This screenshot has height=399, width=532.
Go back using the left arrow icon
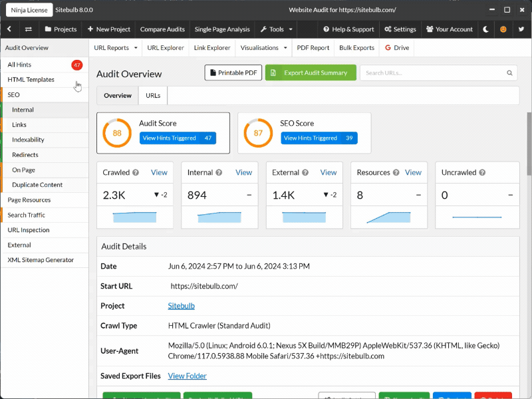[x=9, y=29]
